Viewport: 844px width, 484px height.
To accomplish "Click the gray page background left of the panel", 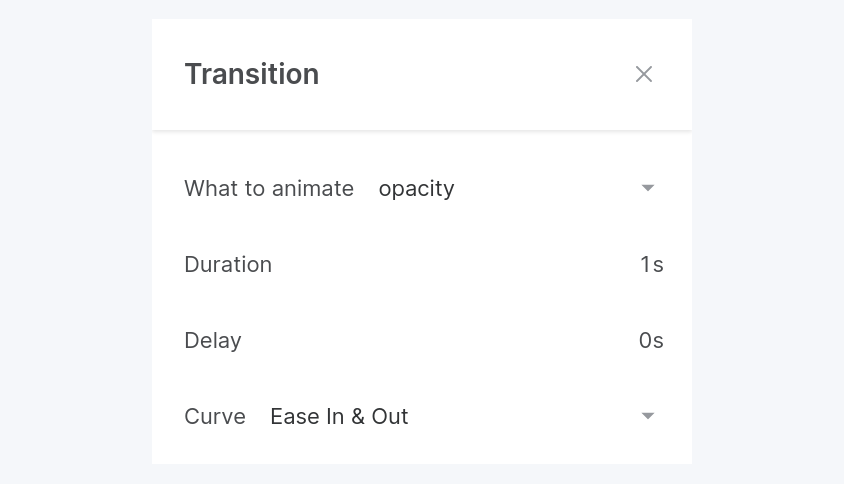I will click(x=75, y=240).
